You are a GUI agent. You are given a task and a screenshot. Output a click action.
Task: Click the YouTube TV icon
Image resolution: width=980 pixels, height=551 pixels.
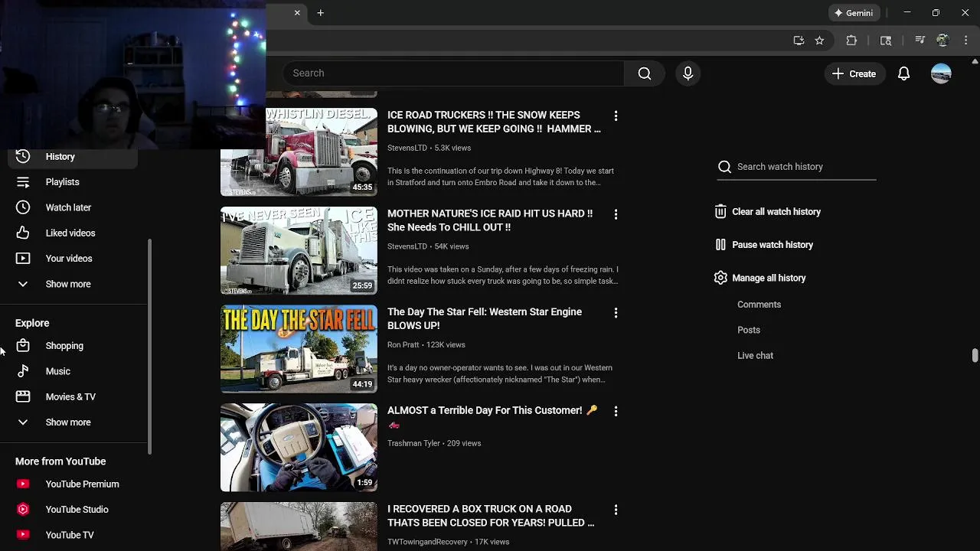pyautogui.click(x=23, y=535)
